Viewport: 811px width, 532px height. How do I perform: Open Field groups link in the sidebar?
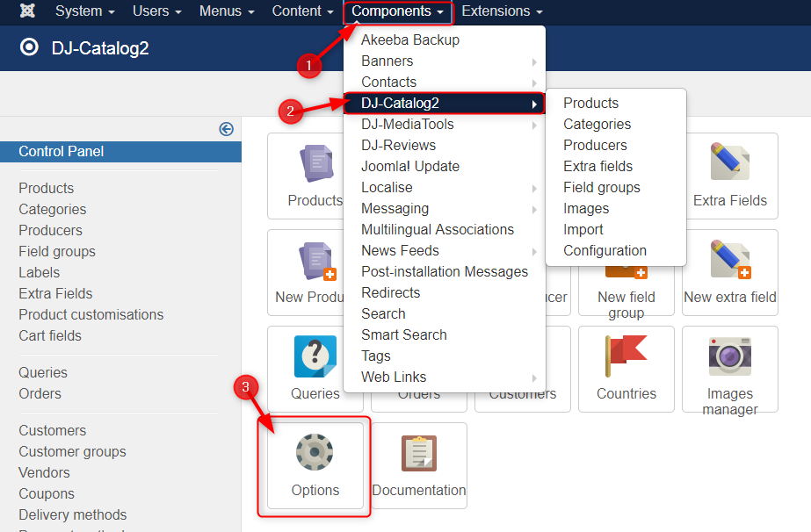[57, 252]
